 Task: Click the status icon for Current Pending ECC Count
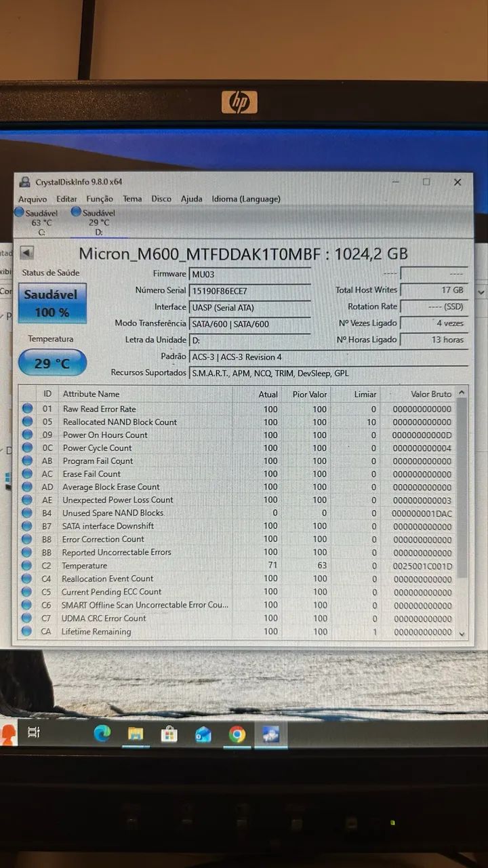27,591
